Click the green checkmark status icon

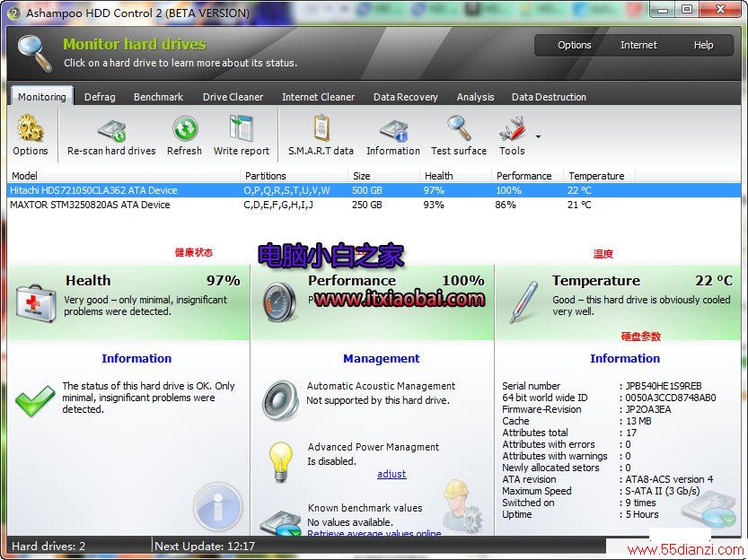34,400
